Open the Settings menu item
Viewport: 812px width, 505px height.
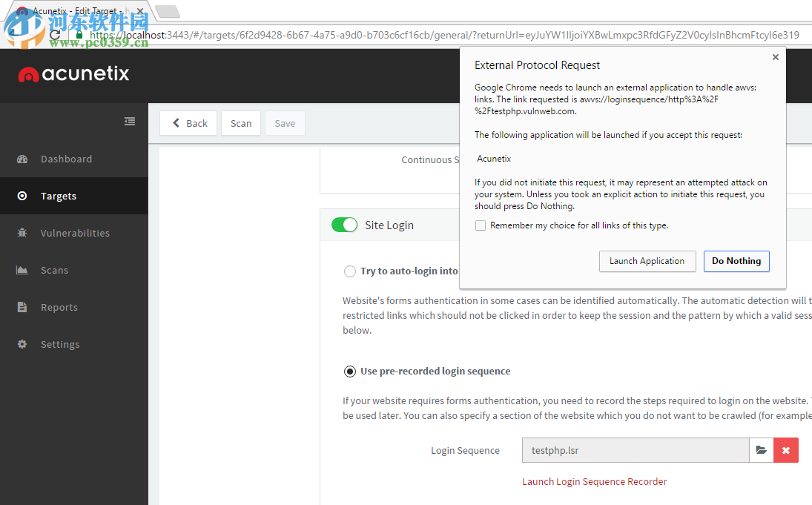coord(74,344)
